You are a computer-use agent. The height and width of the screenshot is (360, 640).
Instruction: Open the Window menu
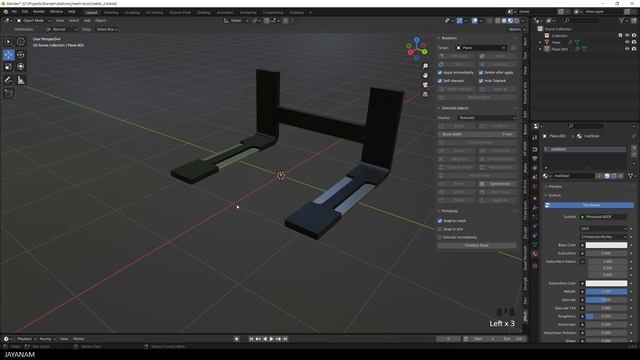click(56, 12)
